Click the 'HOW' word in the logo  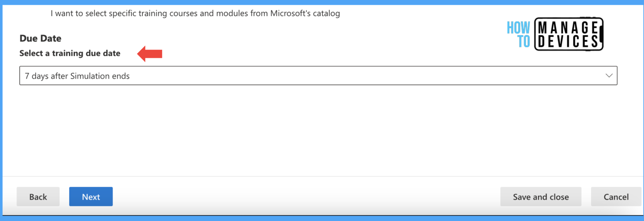tap(518, 28)
